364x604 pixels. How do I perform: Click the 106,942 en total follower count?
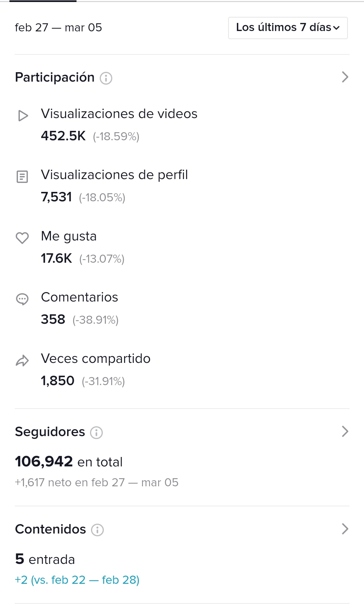pos(69,462)
